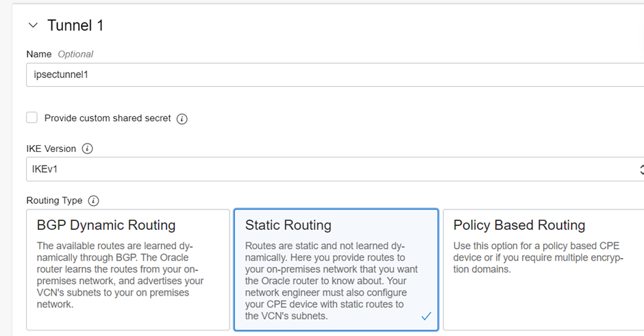Viewport: 644px width, 336px height.
Task: Open the IKE Version IKEv1 dropdown
Action: (x=335, y=169)
